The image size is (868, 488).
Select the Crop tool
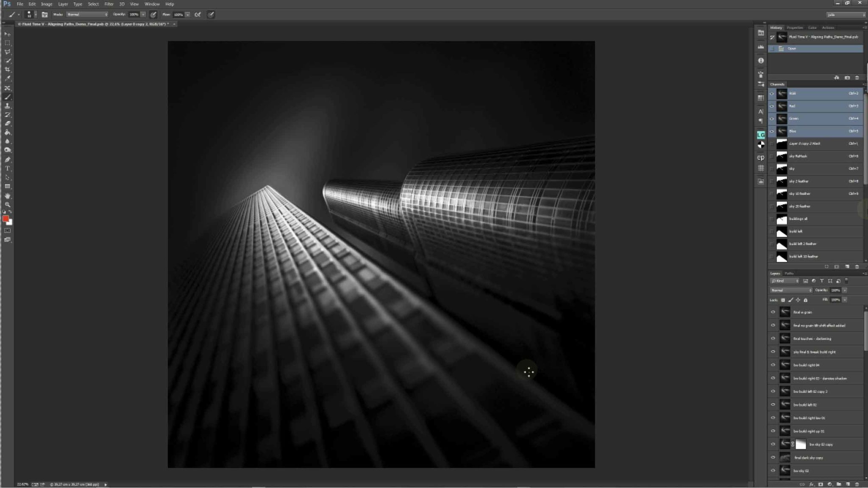click(x=7, y=69)
